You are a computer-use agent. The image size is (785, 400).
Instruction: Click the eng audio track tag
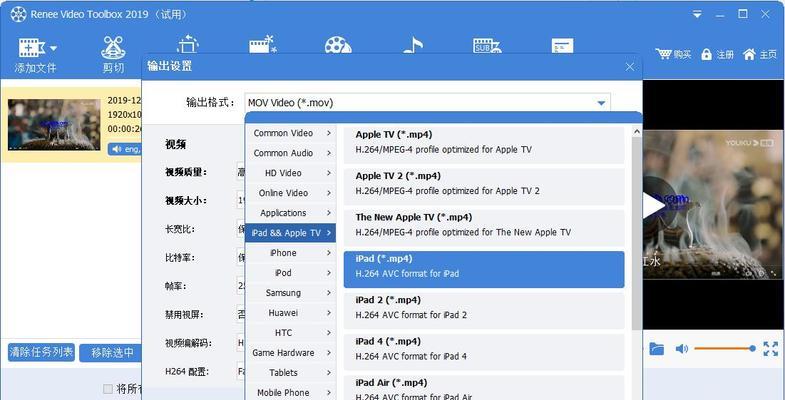125,149
